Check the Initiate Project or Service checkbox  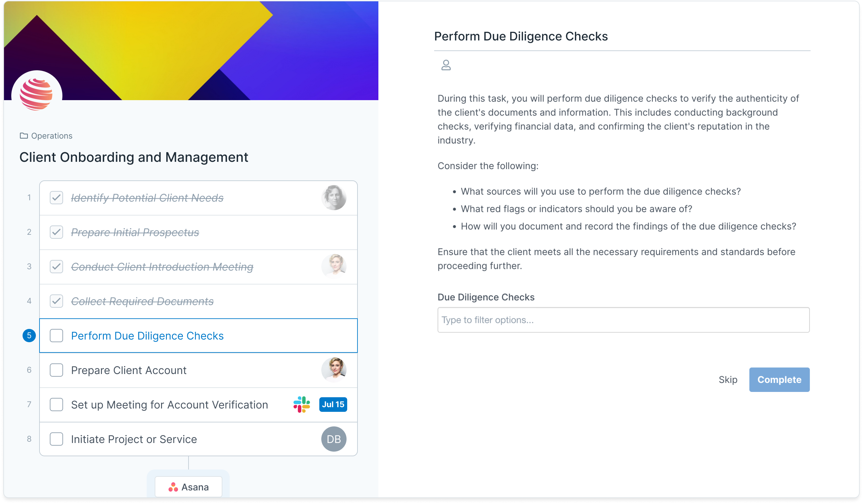(x=56, y=439)
